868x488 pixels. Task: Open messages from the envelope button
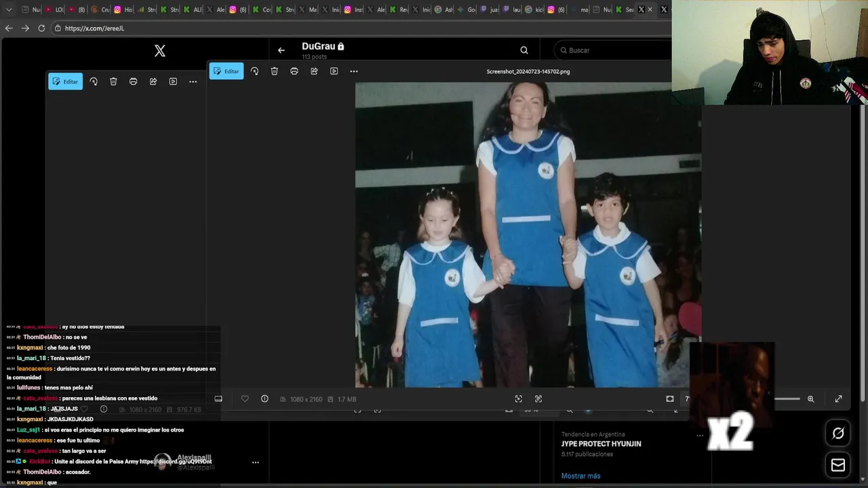(x=838, y=465)
